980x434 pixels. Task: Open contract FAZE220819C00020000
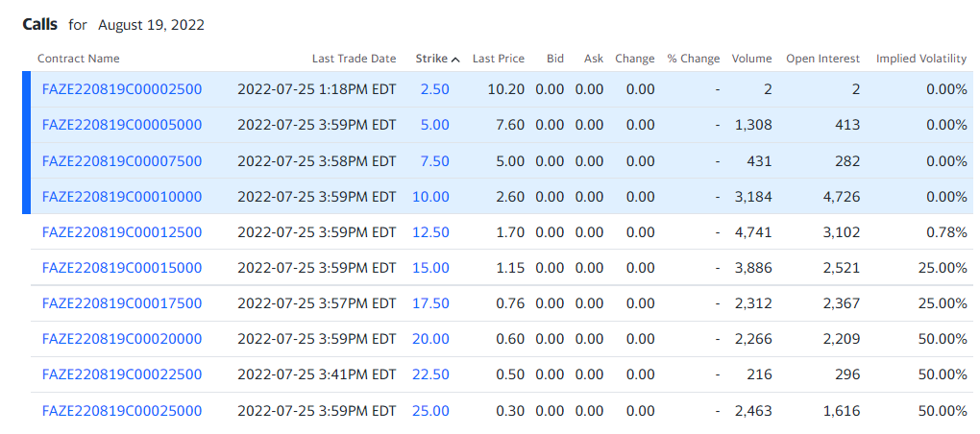(122, 339)
